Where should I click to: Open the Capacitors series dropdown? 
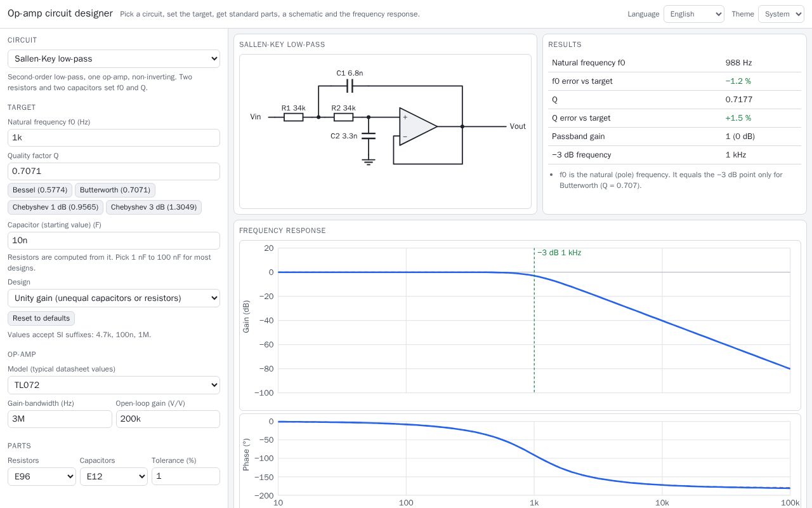[x=114, y=476]
